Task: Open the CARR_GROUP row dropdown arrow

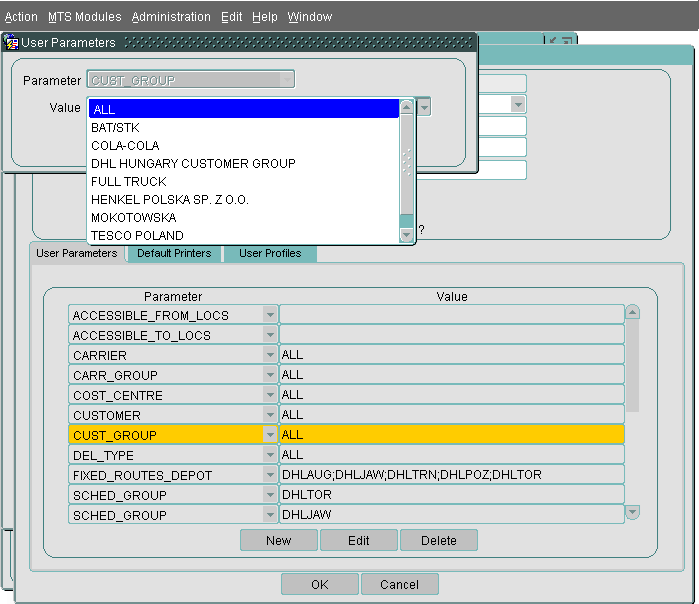Action: pyautogui.click(x=270, y=375)
